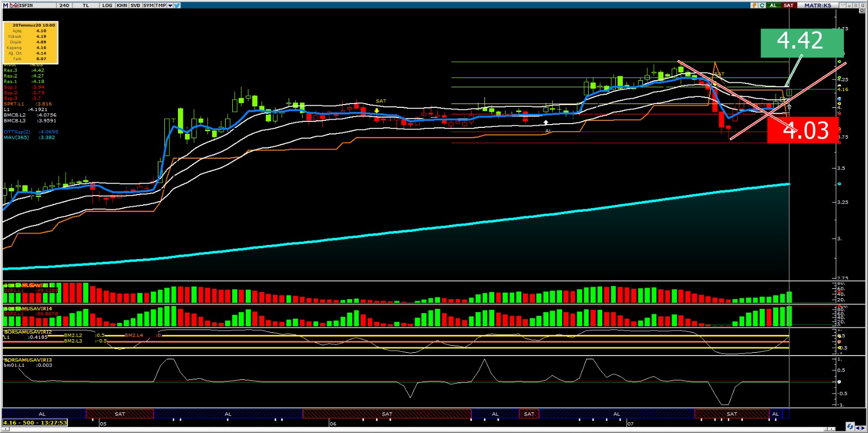Click the blue sync arrows icon bottom right
The width and height of the screenshot is (868, 433).
850,426
